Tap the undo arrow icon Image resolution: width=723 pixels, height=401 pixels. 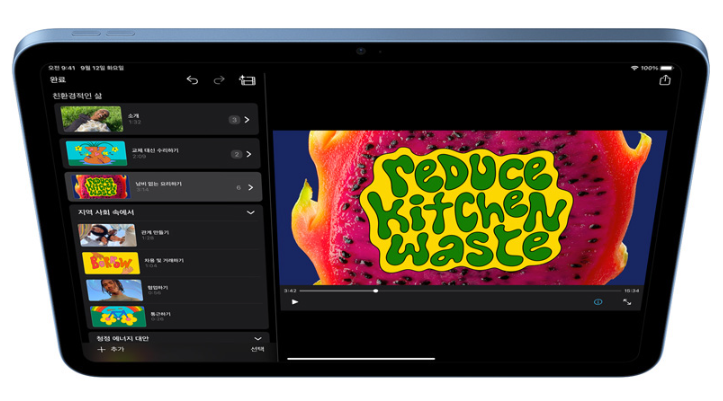pyautogui.click(x=192, y=80)
